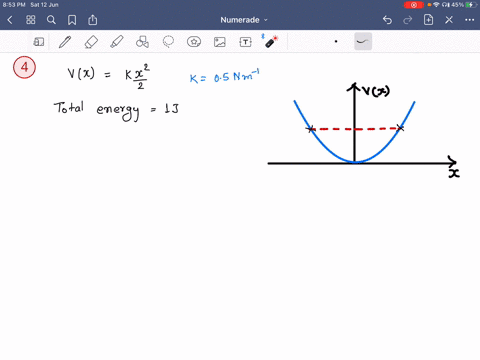The image size is (480, 360).
Task: Tap the 'V(x)' axis label on graph
Action: [376, 91]
